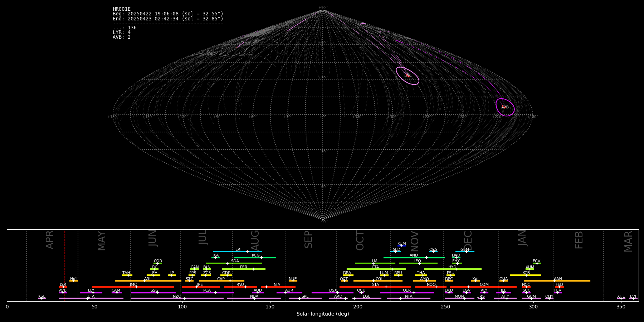Click the LYR radiant ellipse on sky map
644x322 pixels.
(407, 76)
